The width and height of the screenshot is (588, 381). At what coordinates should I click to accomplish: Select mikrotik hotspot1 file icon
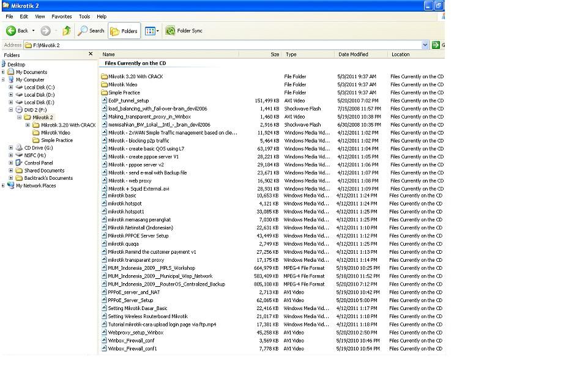click(104, 212)
